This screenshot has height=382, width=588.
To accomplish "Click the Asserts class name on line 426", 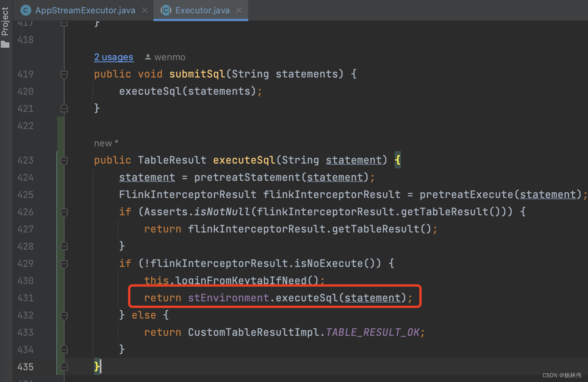I will [166, 212].
